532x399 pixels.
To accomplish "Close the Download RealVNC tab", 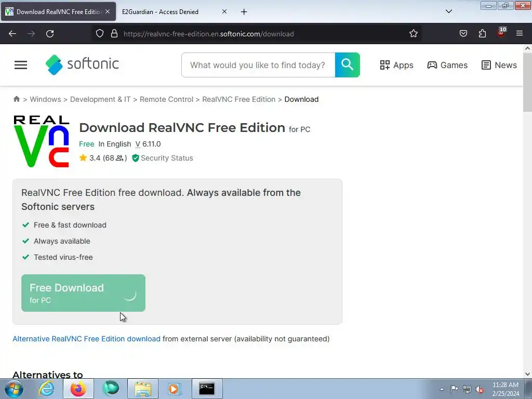I will (108, 11).
